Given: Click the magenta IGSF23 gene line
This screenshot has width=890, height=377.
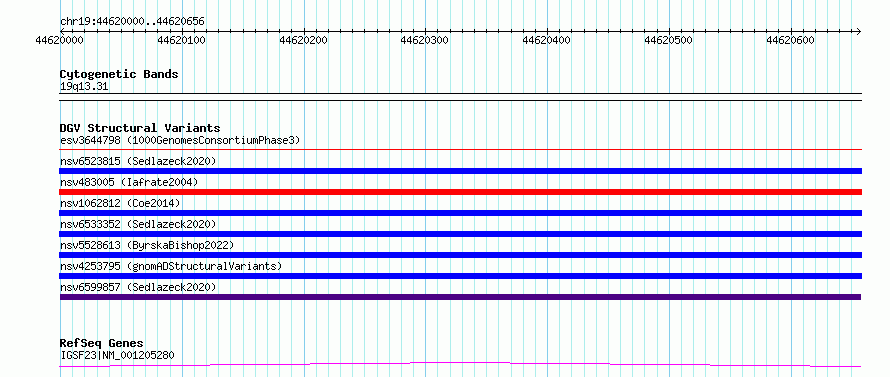Looking at the screenshot, I should click(460, 365).
